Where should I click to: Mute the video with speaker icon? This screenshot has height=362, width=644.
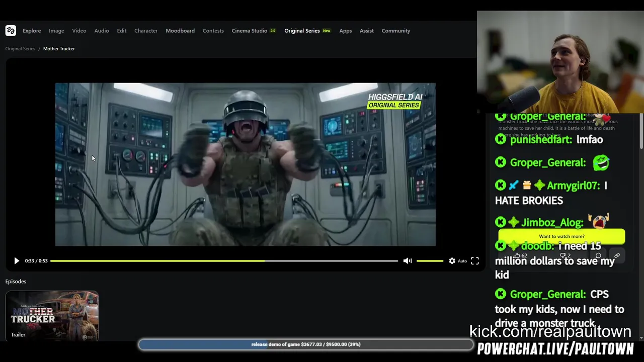[408, 260]
